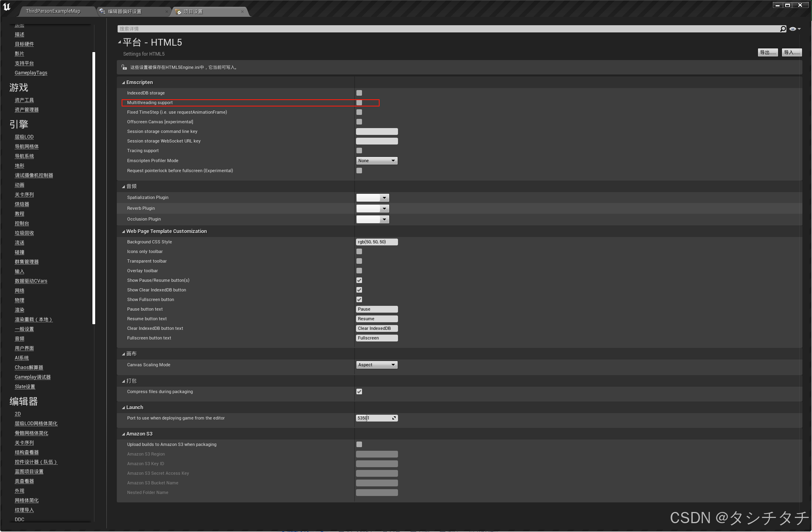The image size is (812, 532).
Task: Collapse the Emscripten section
Action: (x=124, y=82)
